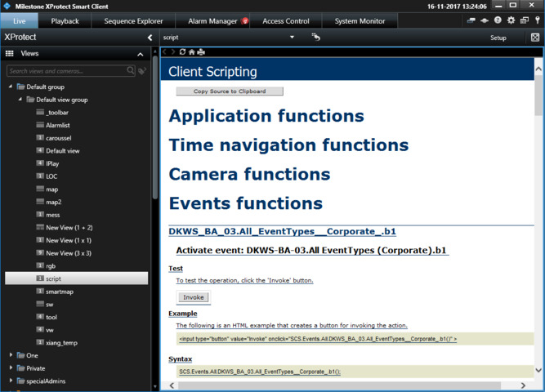The image size is (545, 392).
Task: Expand the Private group
Action: [11, 368]
